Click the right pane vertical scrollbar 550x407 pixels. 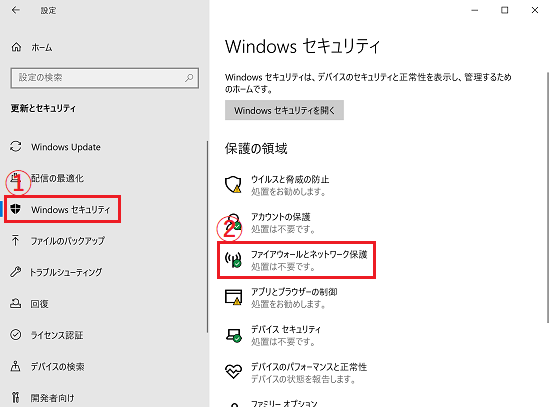(548, 197)
